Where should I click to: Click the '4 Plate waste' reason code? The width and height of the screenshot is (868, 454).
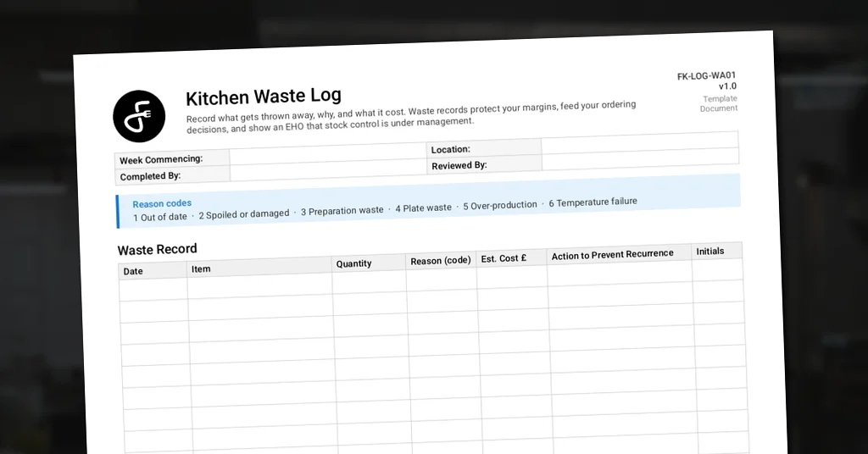click(424, 208)
